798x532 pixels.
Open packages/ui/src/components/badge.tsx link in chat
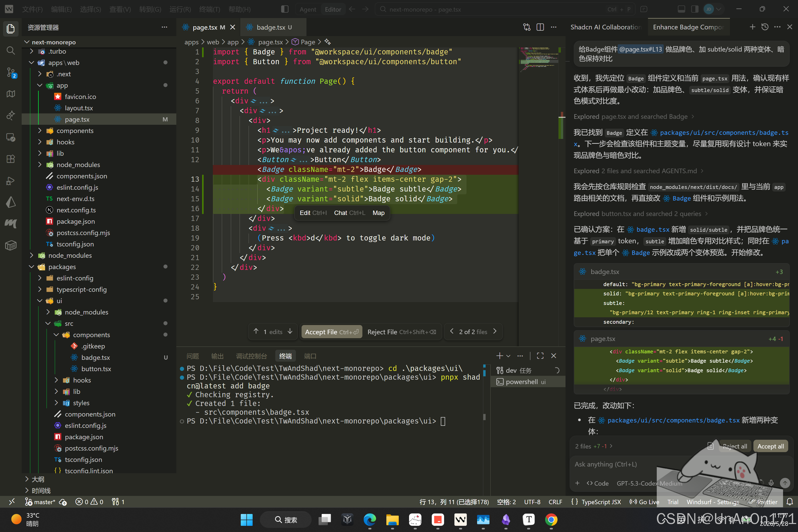673,420
